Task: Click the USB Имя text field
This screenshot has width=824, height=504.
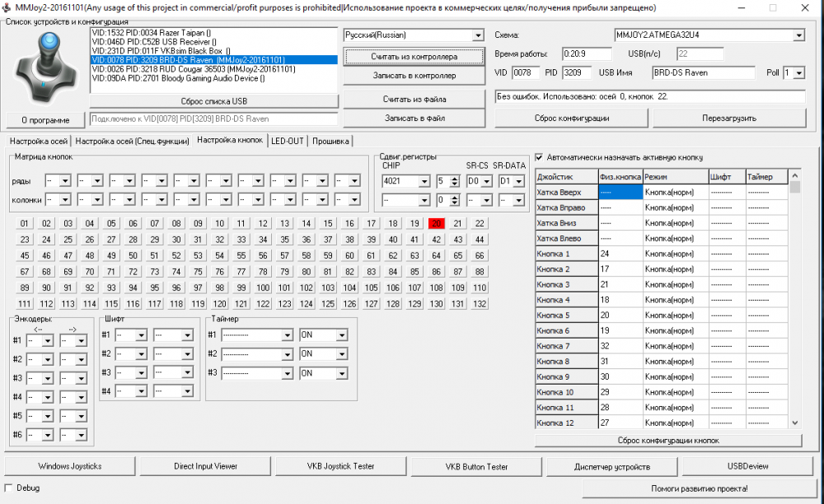Action: pyautogui.click(x=707, y=73)
